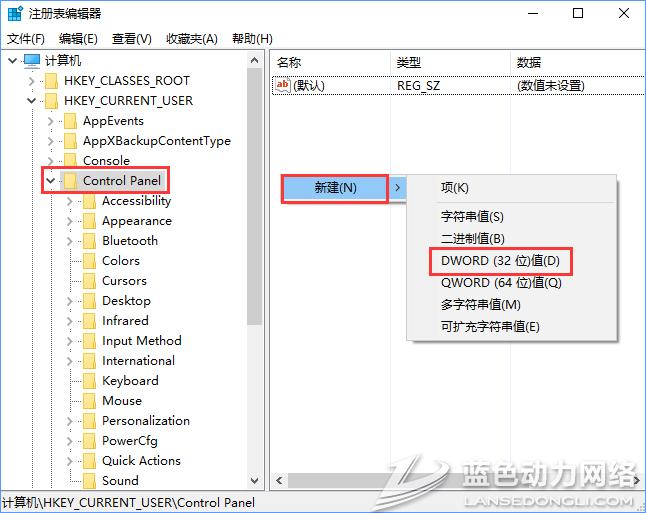Collapse the HKEY_CURRENT_USER node
The height and width of the screenshot is (513, 646).
click(x=31, y=101)
